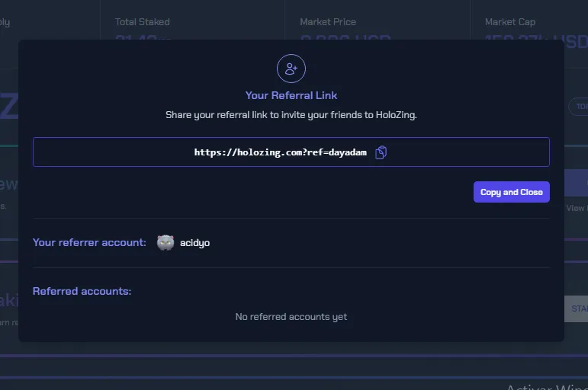The image size is (588, 390).
Task: Click the Market Price label in background
Action: point(328,22)
